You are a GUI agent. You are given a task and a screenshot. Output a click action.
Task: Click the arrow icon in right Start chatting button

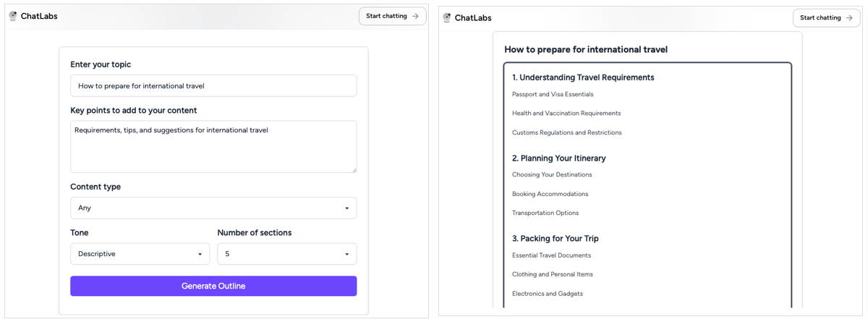[x=849, y=18]
